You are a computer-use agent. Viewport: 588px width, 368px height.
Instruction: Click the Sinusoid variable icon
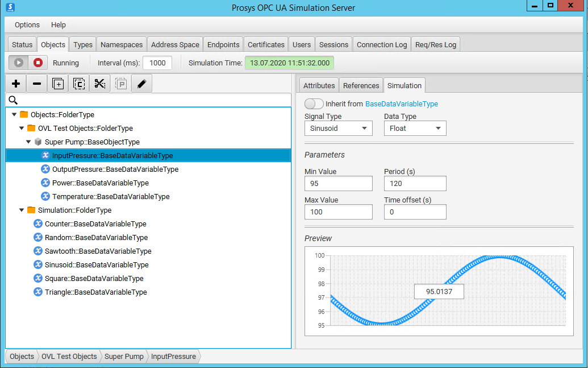click(38, 264)
